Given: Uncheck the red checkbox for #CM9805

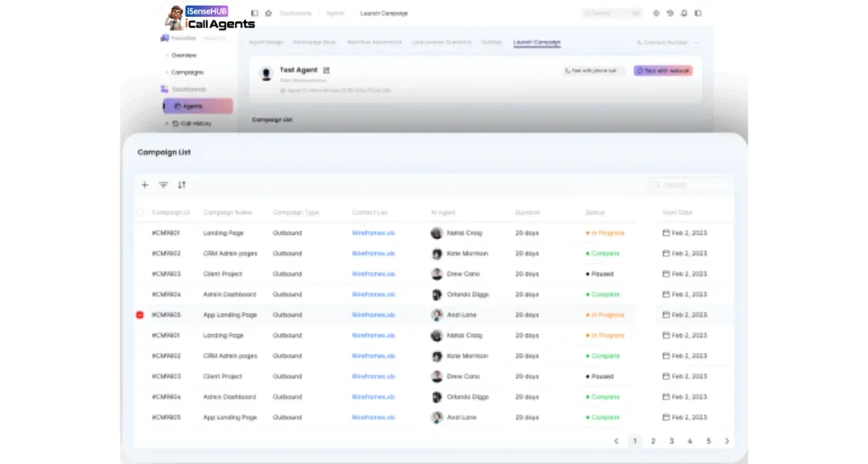Looking at the screenshot, I should point(140,315).
